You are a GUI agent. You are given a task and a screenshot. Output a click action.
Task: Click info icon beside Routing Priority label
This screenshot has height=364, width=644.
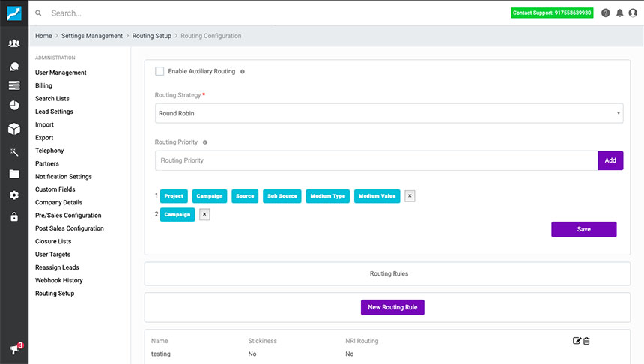205,142
